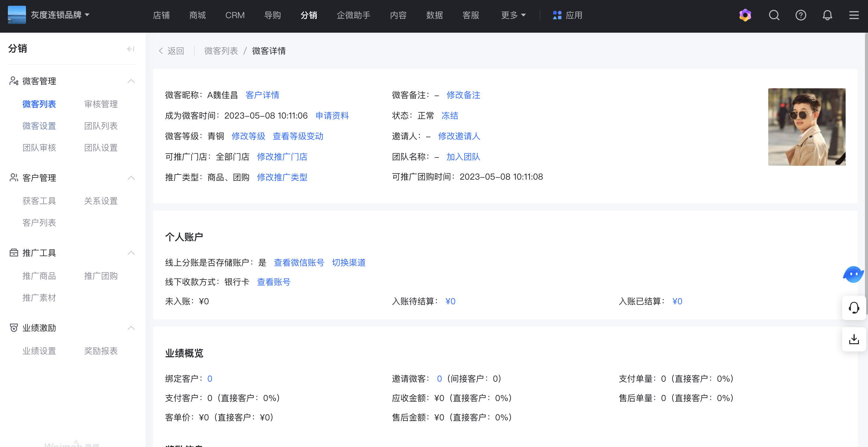Click 切换渠道 link
Viewport: 868px width, 447px height.
(349, 263)
